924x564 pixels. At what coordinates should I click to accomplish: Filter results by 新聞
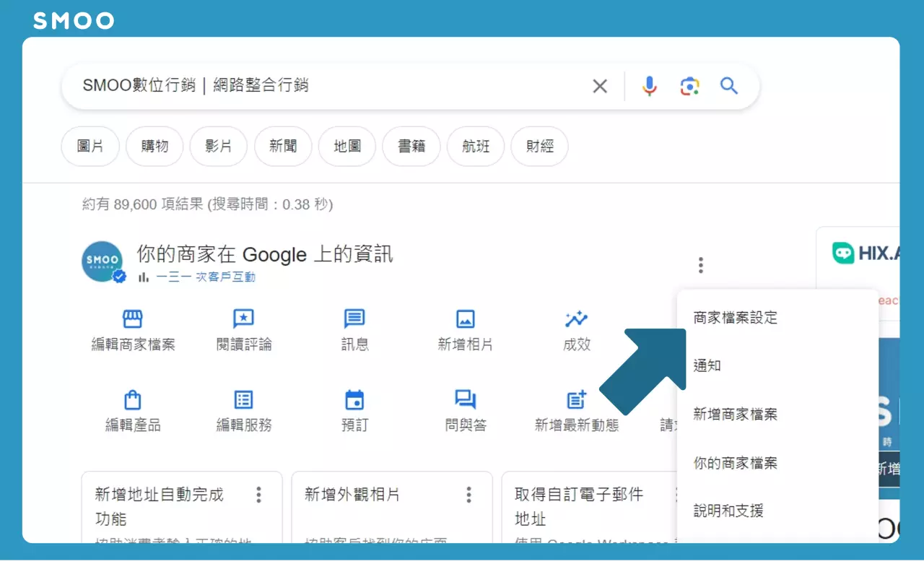(283, 147)
